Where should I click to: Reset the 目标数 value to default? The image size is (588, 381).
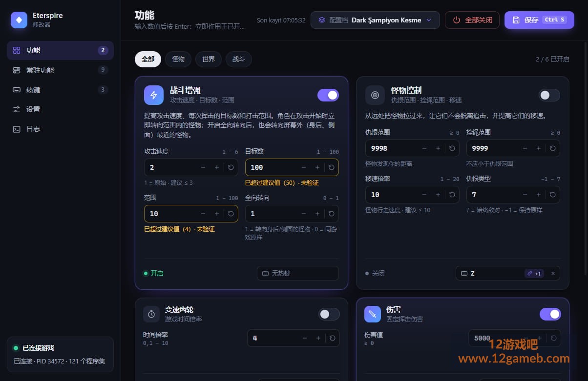[332, 167]
